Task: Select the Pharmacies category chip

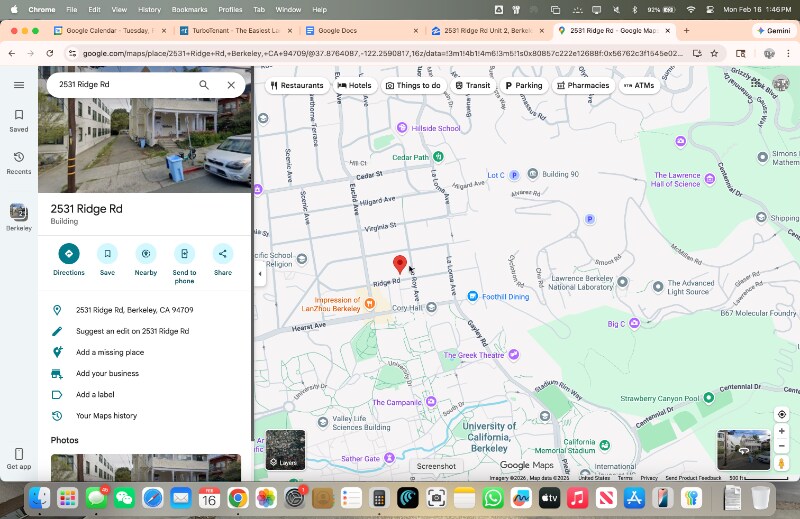Action: [583, 86]
